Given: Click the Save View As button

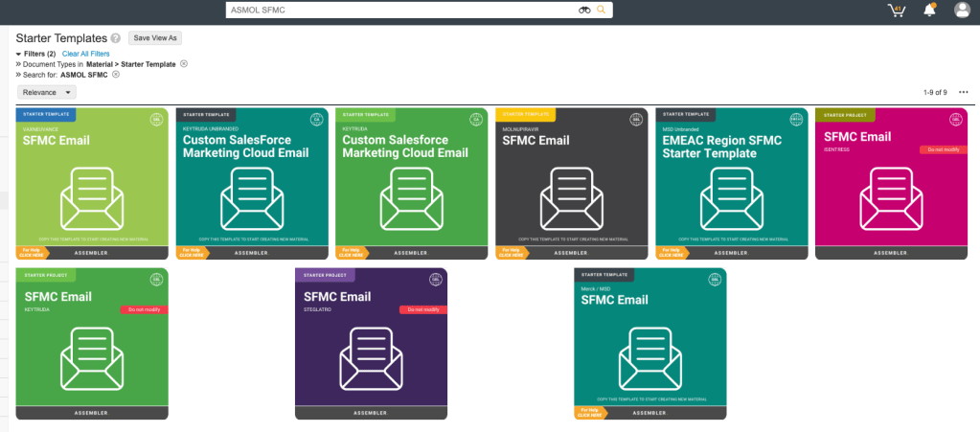Looking at the screenshot, I should (155, 38).
